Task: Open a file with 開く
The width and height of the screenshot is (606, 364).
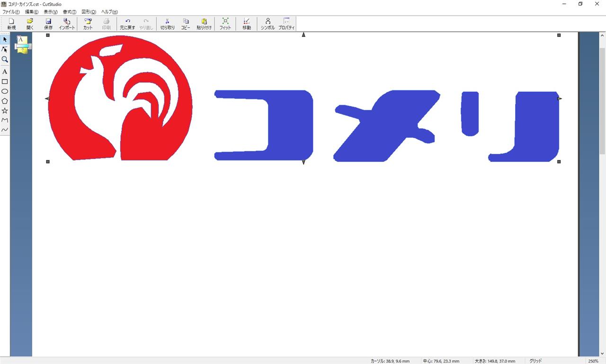Action: point(30,24)
